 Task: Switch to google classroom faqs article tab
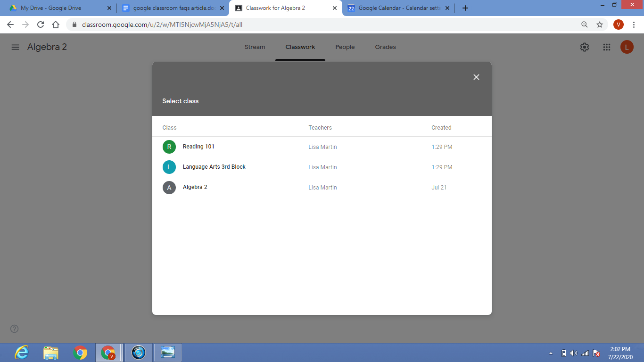[173, 8]
